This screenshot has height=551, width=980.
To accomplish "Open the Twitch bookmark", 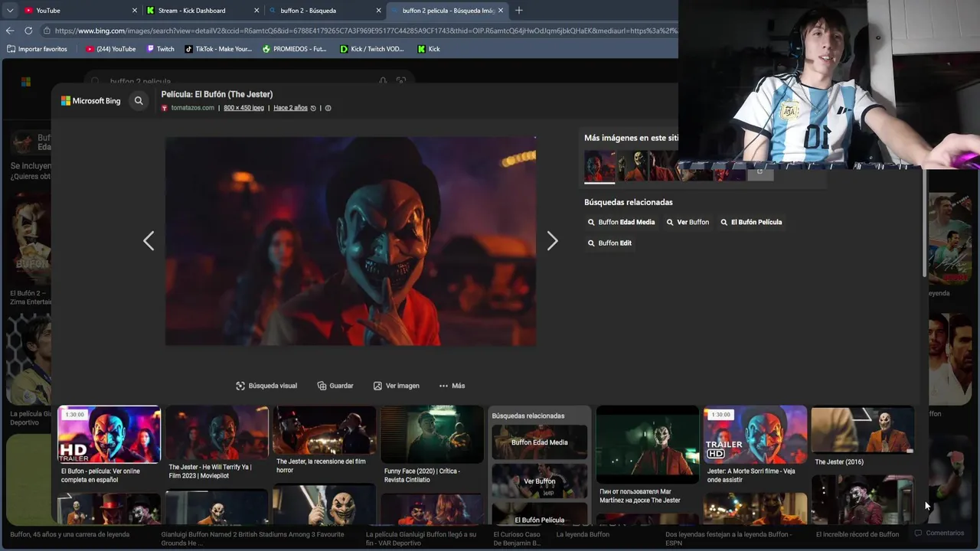I will [160, 49].
